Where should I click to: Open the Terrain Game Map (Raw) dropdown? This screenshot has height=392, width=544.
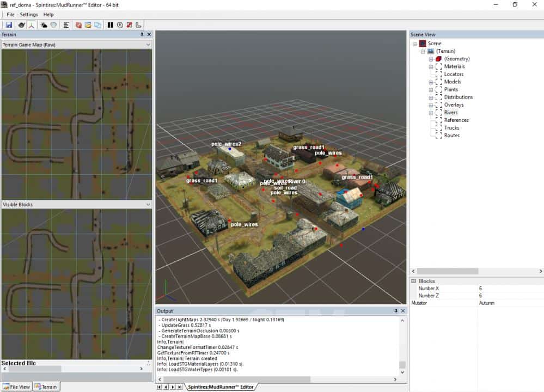148,45
